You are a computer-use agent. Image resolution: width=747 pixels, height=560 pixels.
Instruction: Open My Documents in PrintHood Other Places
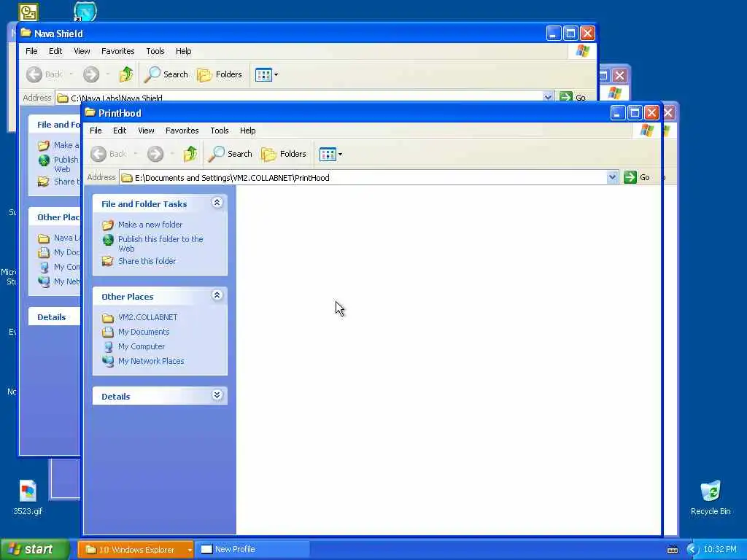[x=144, y=332]
